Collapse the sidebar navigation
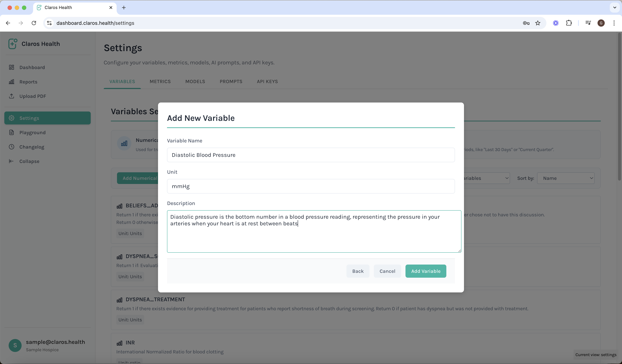The width and height of the screenshot is (622, 364). 30,161
